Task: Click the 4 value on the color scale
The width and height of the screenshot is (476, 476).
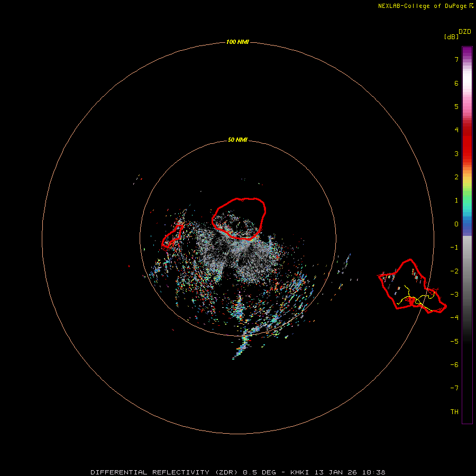Action: (x=456, y=130)
